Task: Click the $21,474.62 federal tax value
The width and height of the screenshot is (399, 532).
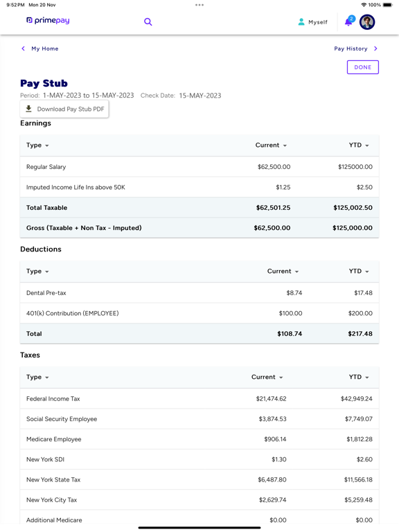Action: [271, 399]
